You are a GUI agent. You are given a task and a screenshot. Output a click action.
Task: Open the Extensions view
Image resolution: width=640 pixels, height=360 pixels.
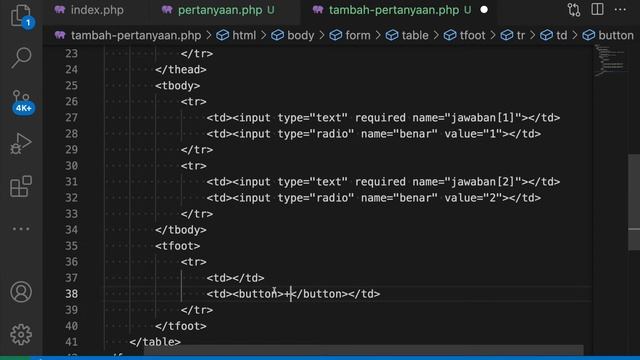pos(21,187)
